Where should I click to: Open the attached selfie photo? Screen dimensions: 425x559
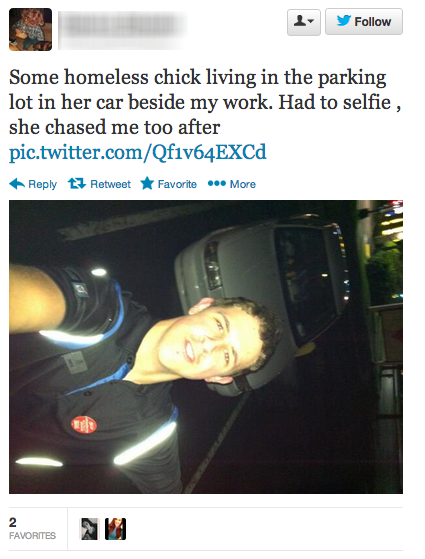pyautogui.click(x=206, y=347)
